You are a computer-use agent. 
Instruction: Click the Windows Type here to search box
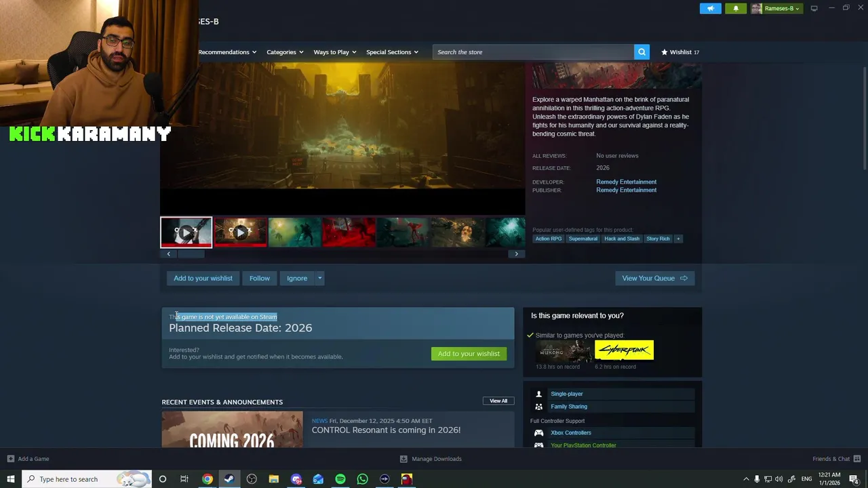point(87,479)
